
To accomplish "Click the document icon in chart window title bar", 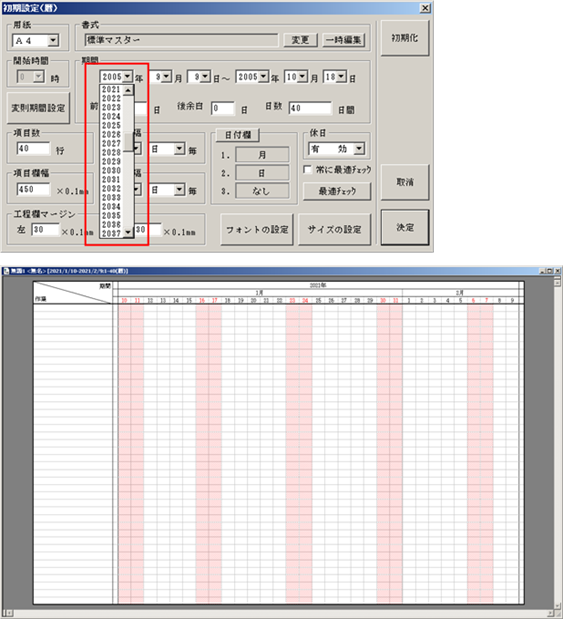I will [6, 271].
